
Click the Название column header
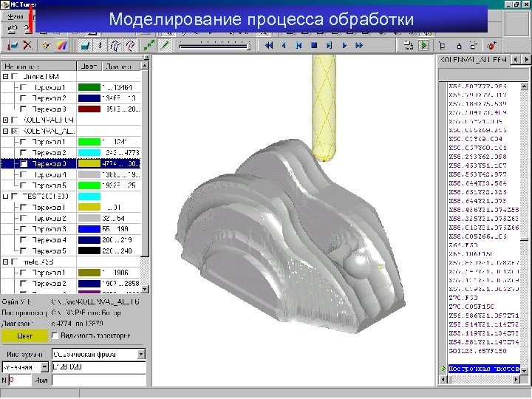coord(39,66)
